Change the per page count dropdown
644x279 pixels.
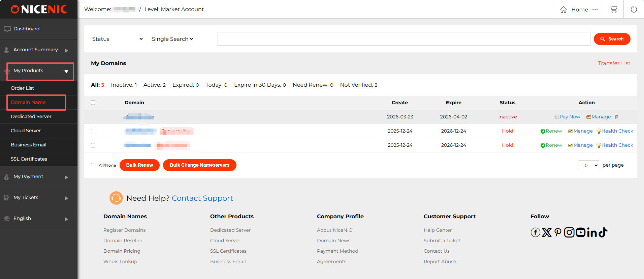click(x=588, y=165)
